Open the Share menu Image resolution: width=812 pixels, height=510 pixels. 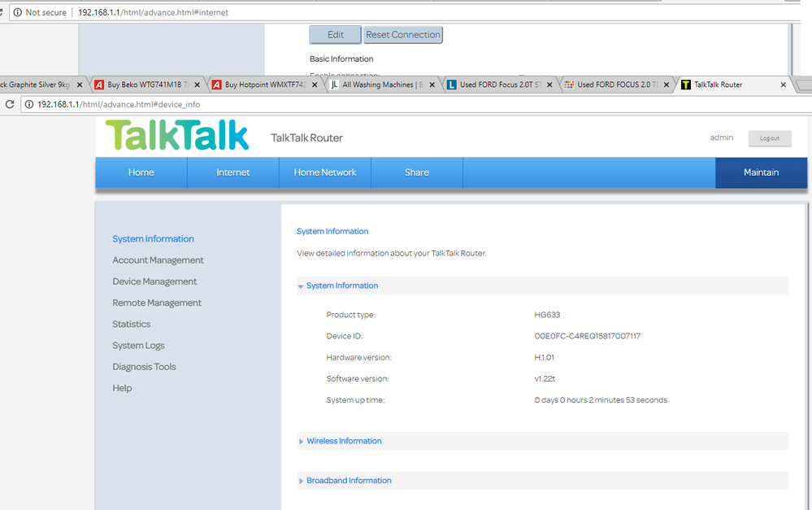pos(417,172)
